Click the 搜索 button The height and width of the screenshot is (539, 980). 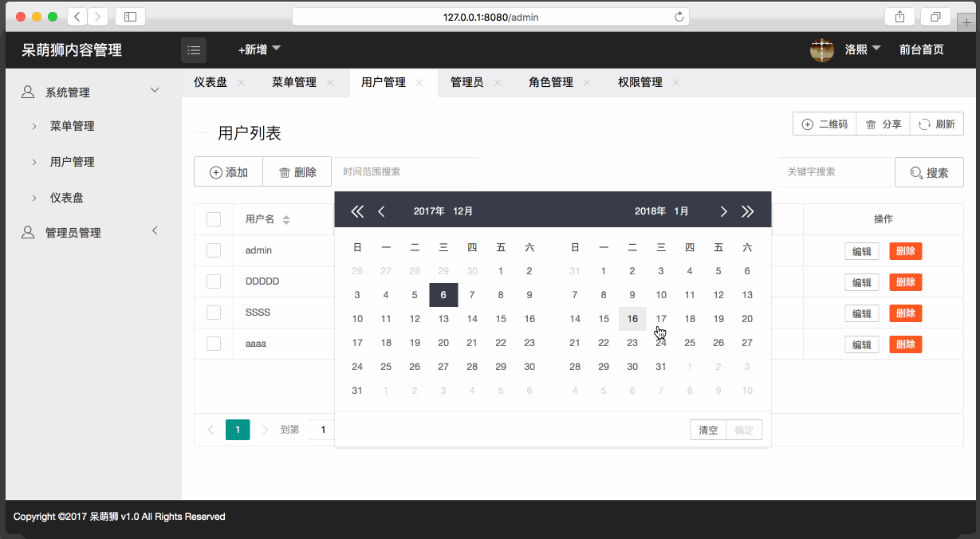tap(929, 171)
